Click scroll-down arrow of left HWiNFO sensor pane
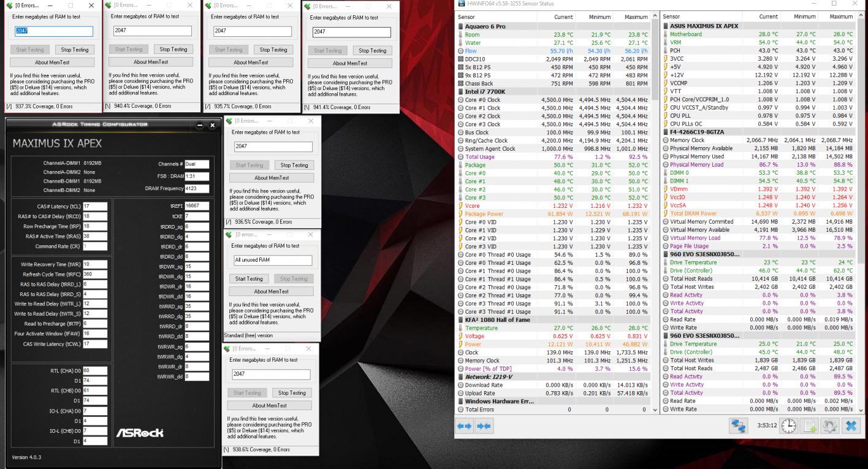This screenshot has height=469, width=868. (x=655, y=410)
